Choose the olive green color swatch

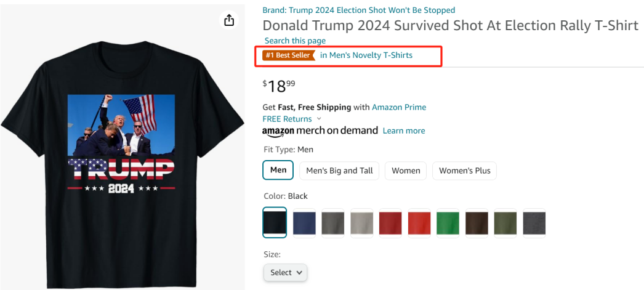(505, 222)
